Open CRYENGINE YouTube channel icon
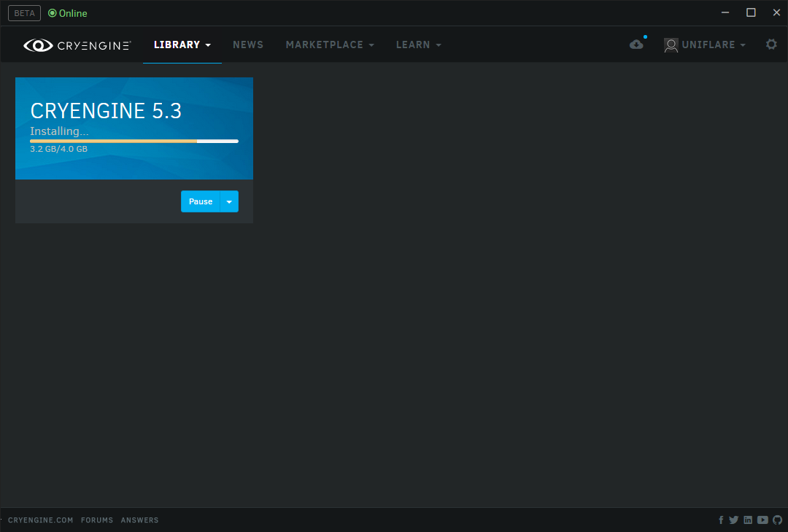Image resolution: width=788 pixels, height=532 pixels. tap(762, 520)
